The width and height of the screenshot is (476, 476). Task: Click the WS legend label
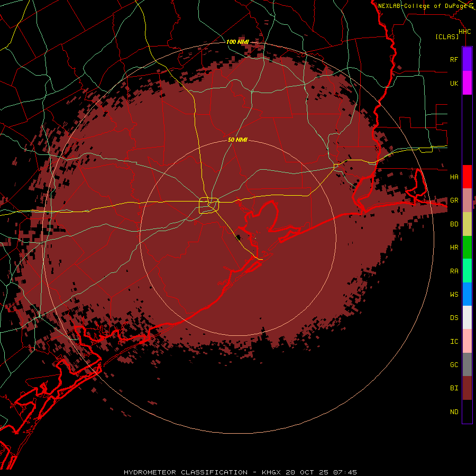pyautogui.click(x=454, y=295)
